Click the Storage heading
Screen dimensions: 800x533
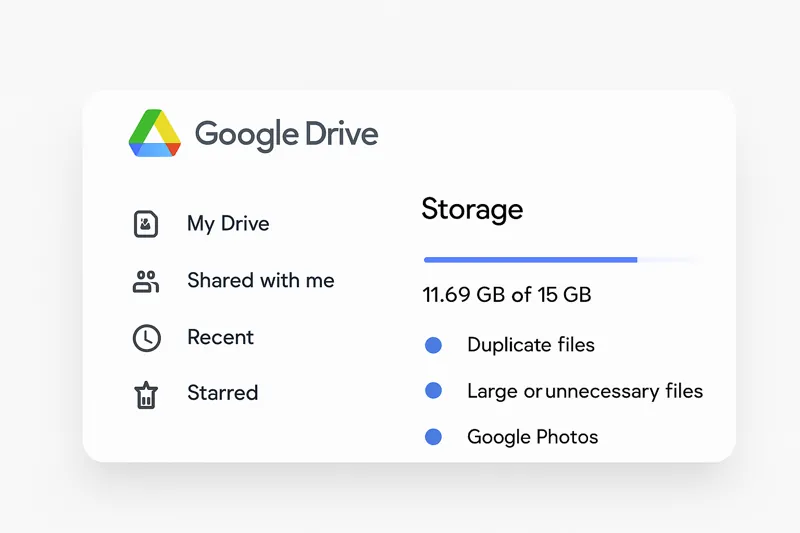[472, 210]
